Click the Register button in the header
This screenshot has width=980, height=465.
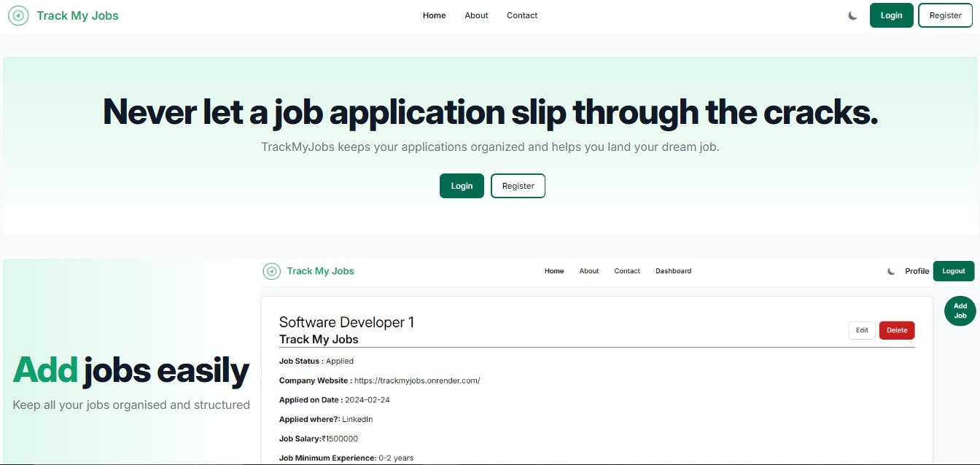click(x=945, y=15)
